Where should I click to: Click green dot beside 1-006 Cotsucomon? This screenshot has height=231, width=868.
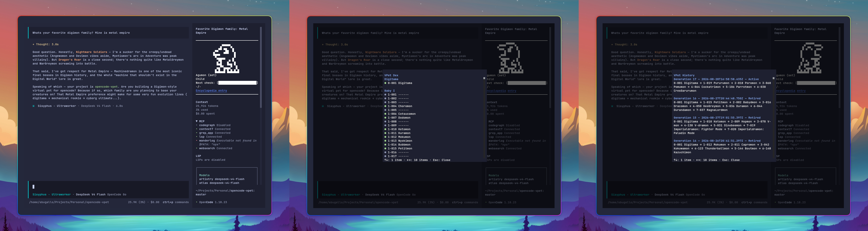tap(385, 114)
